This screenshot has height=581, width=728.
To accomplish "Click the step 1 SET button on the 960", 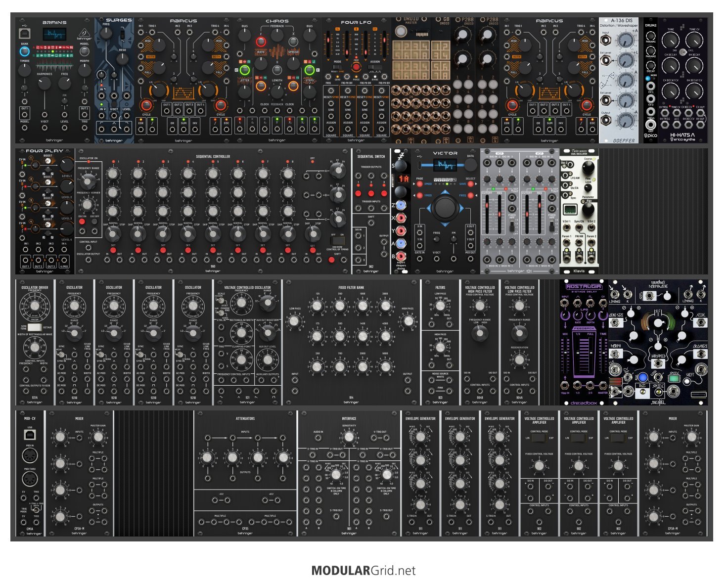I will click(x=113, y=250).
